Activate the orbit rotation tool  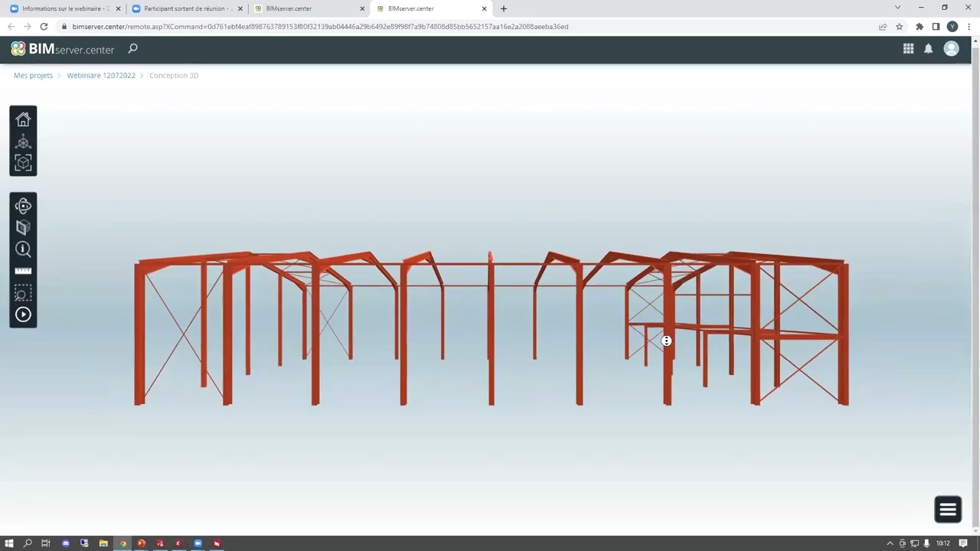(x=23, y=206)
